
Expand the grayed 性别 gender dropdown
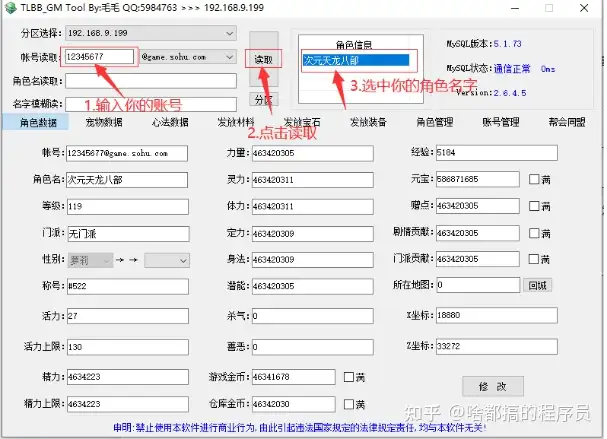[x=90, y=261]
